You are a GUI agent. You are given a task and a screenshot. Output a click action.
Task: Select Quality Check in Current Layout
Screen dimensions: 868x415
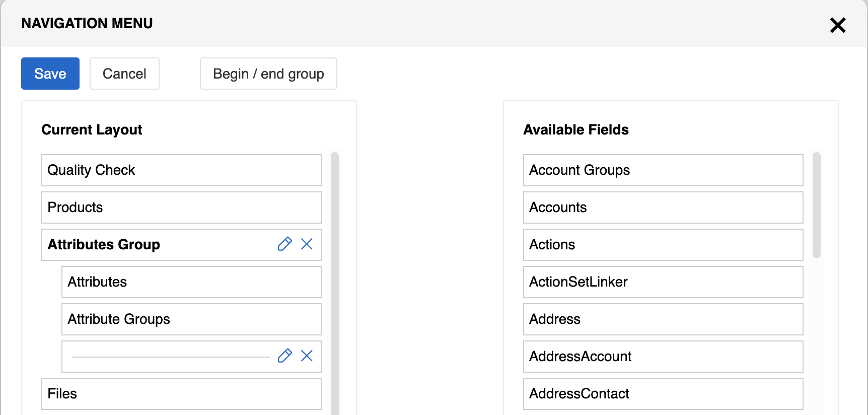click(181, 170)
